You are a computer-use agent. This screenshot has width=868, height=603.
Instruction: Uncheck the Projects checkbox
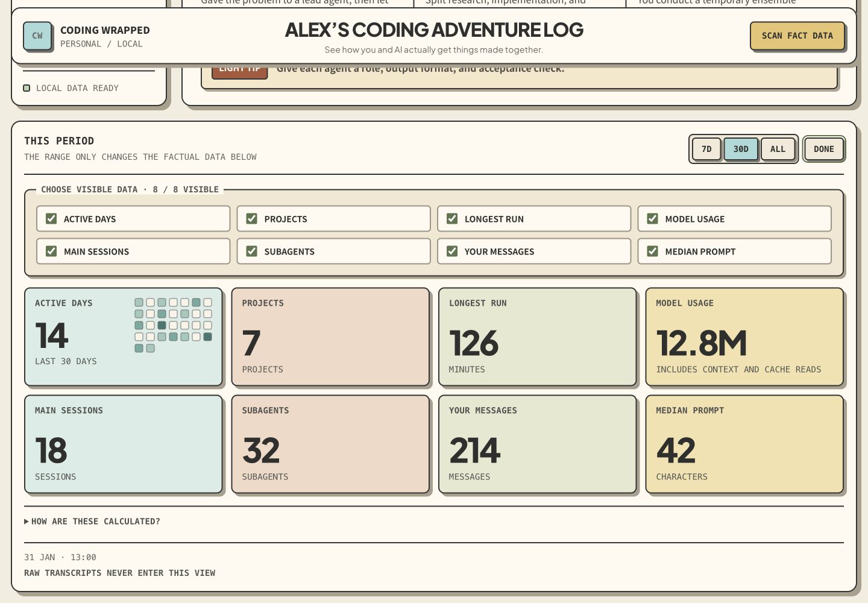point(252,219)
